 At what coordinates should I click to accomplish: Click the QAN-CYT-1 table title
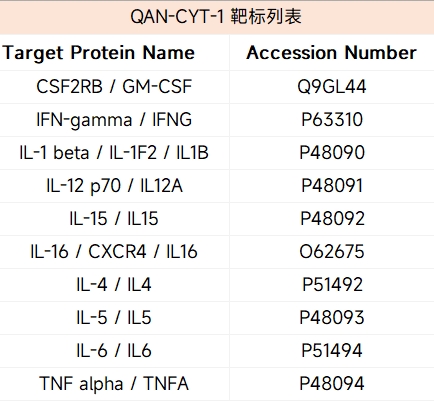click(216, 17)
